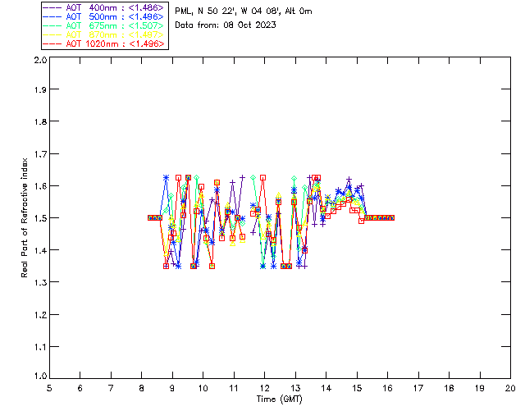Click the 'Time (GMT)' axis title
The width and height of the screenshot is (525, 420).
[279, 399]
